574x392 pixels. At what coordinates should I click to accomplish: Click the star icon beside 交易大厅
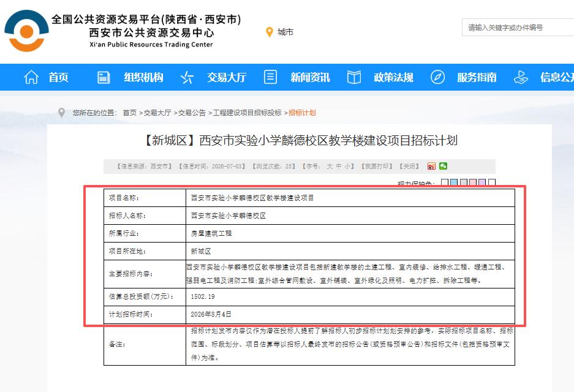(x=187, y=77)
